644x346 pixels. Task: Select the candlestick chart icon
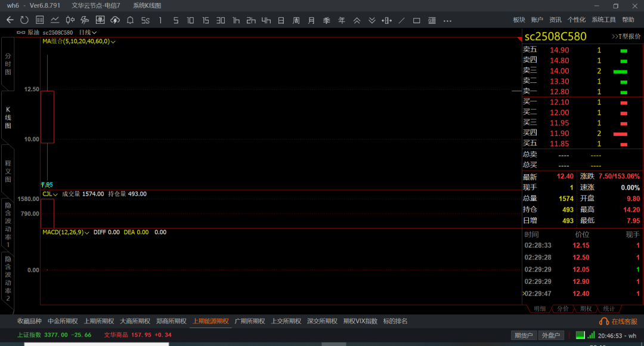point(70,20)
